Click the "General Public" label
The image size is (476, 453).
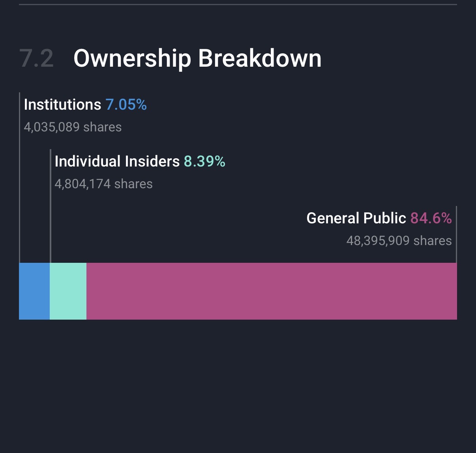tap(356, 218)
